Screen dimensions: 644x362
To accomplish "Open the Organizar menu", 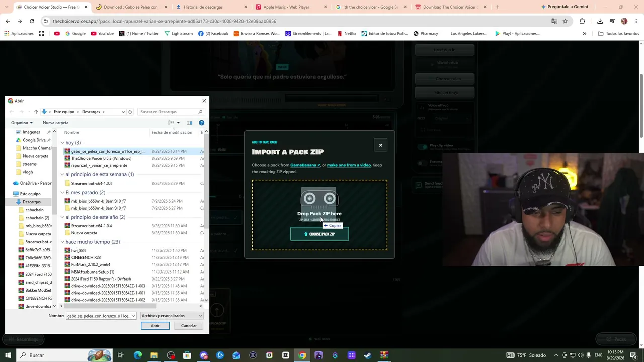I will [x=22, y=123].
